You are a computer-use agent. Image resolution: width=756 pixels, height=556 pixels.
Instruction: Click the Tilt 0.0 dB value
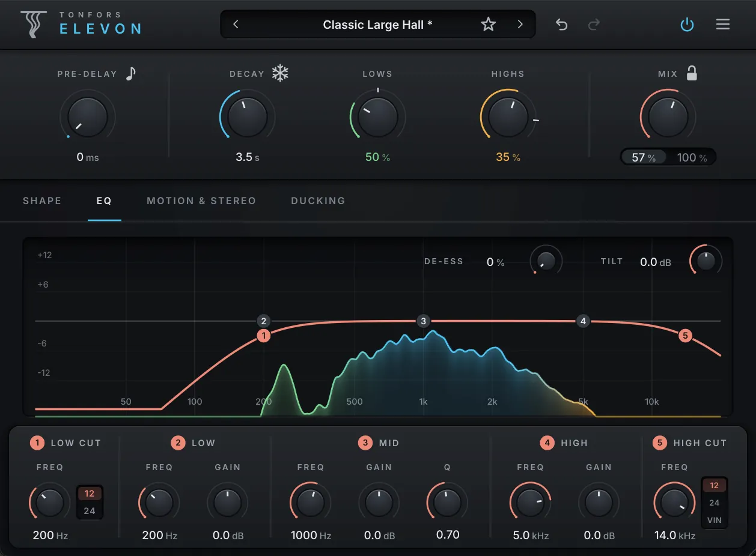656,262
